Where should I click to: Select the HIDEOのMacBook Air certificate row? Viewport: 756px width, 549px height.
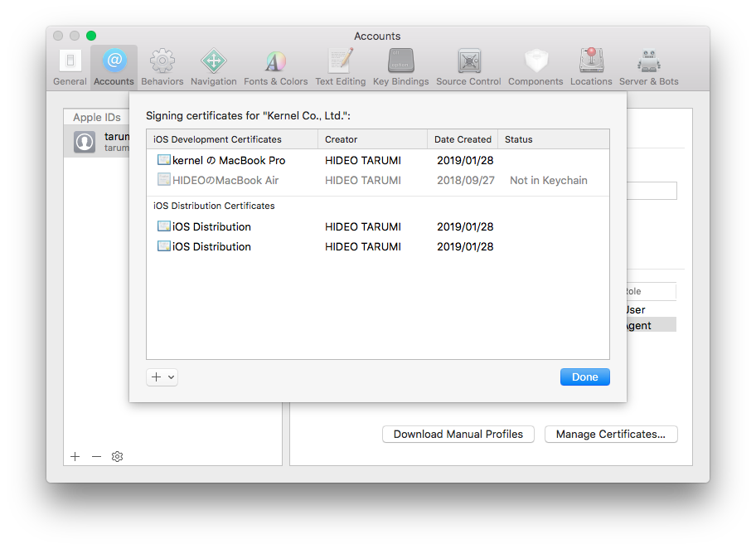coord(225,180)
